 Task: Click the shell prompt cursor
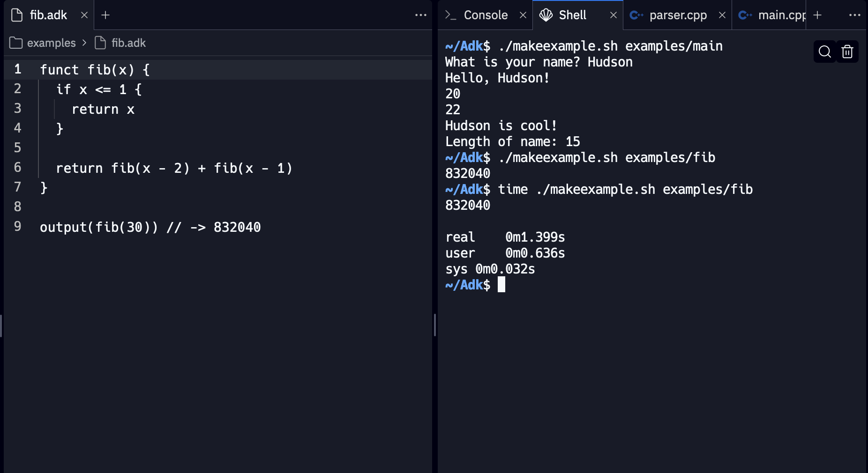pos(501,285)
